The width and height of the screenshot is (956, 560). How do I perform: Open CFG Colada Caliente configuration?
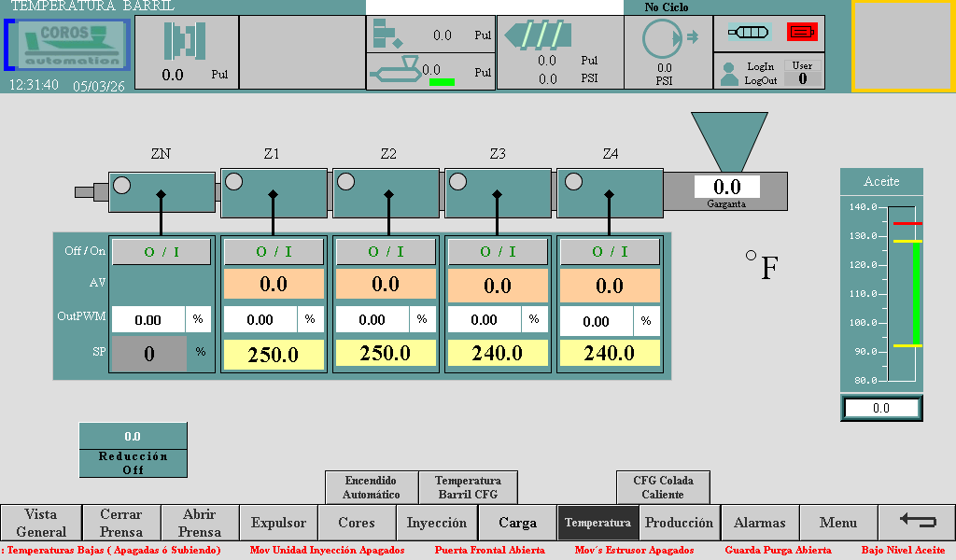click(663, 487)
